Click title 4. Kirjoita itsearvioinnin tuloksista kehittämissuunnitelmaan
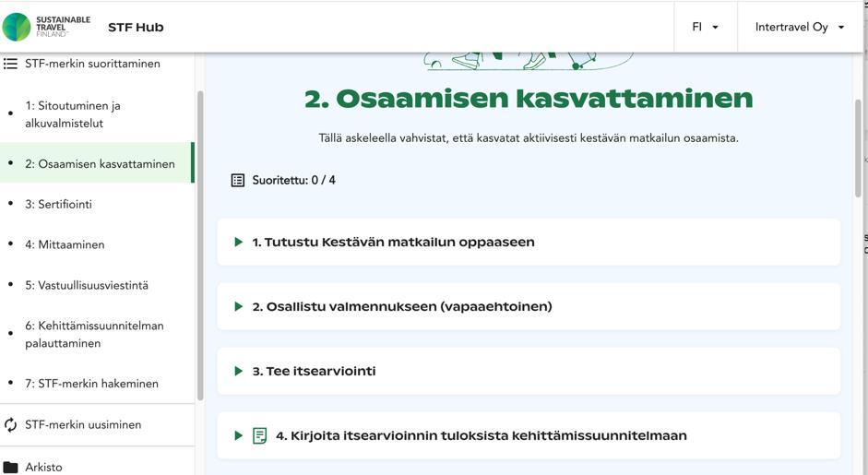 (482, 435)
